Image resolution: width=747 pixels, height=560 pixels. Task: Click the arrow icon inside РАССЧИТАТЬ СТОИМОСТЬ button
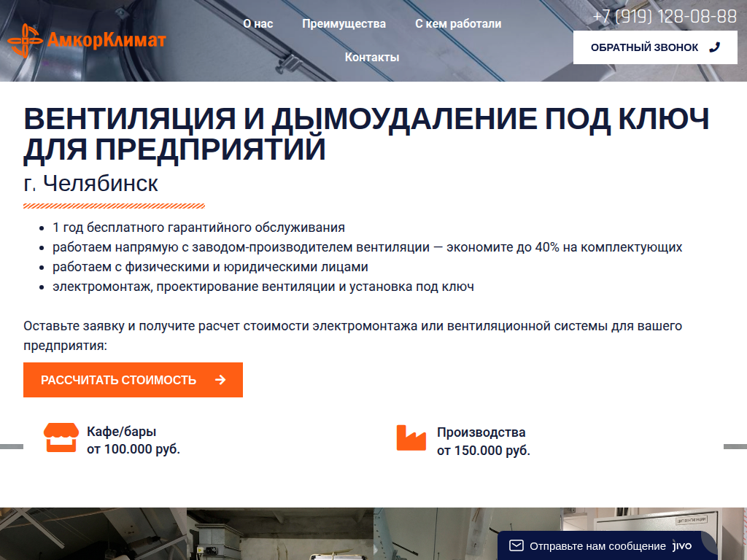[x=220, y=379]
